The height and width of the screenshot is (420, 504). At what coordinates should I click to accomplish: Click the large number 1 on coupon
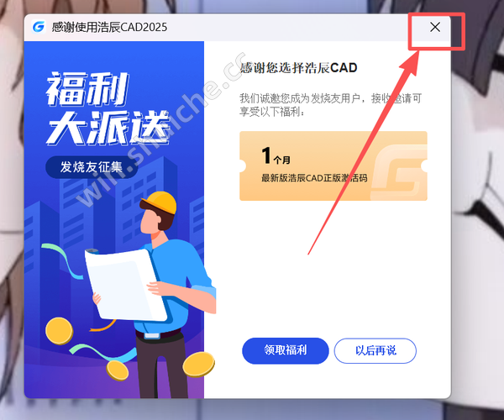coord(266,155)
